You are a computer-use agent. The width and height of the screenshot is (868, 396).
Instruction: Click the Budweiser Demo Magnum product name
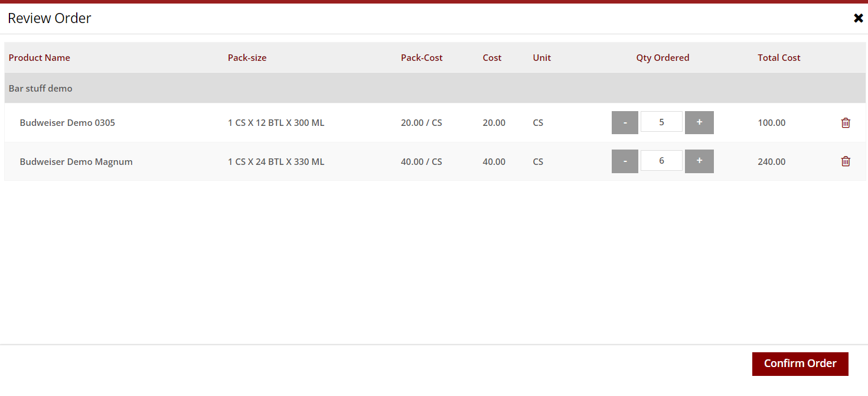[76, 162]
